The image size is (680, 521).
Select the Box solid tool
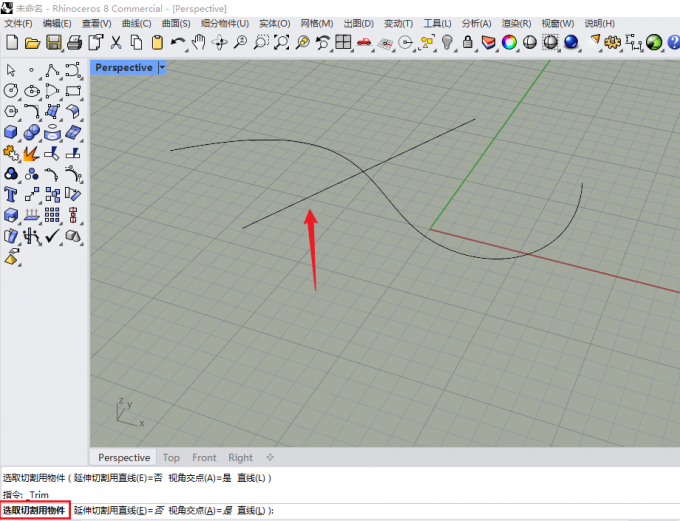10,132
